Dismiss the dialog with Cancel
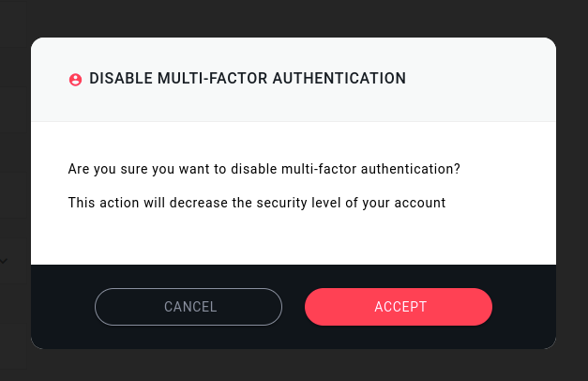 188,307
